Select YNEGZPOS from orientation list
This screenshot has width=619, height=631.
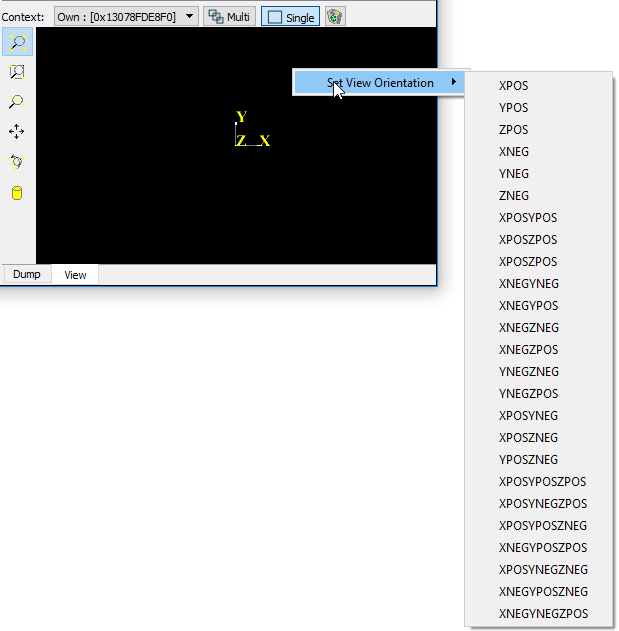[x=528, y=394]
